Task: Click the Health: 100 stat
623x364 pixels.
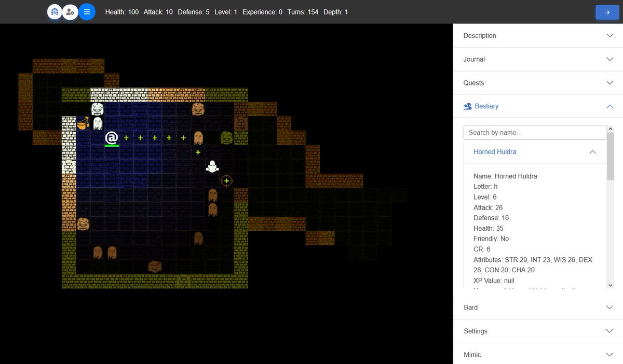Action: point(122,11)
